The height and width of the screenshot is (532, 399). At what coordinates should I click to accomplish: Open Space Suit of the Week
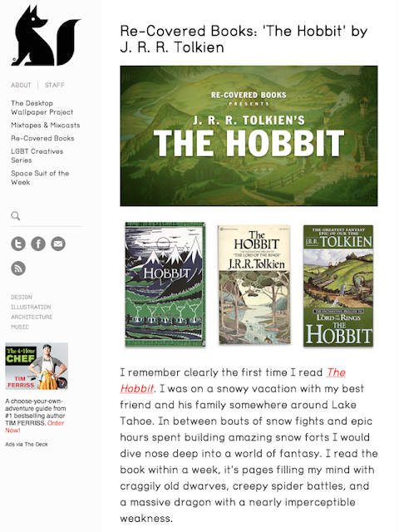[x=40, y=178]
